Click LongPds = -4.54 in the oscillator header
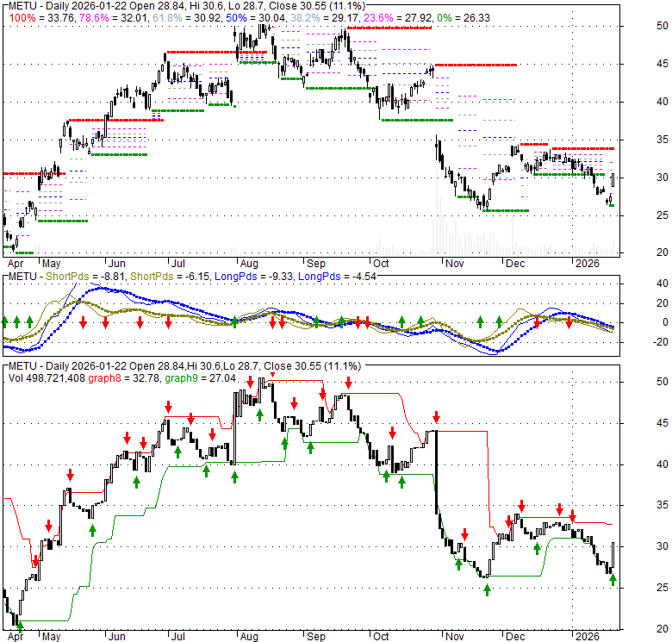Viewport: 672px width, 642px height. click(x=337, y=277)
